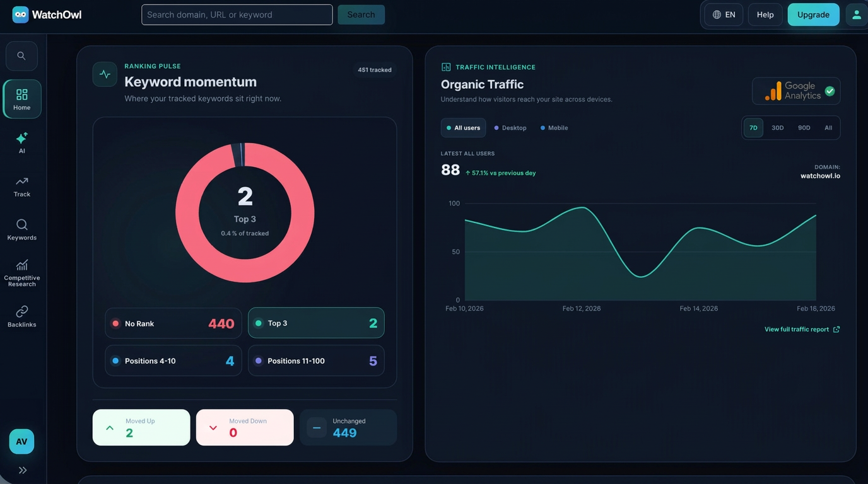Switch to the 7D time range

(753, 128)
